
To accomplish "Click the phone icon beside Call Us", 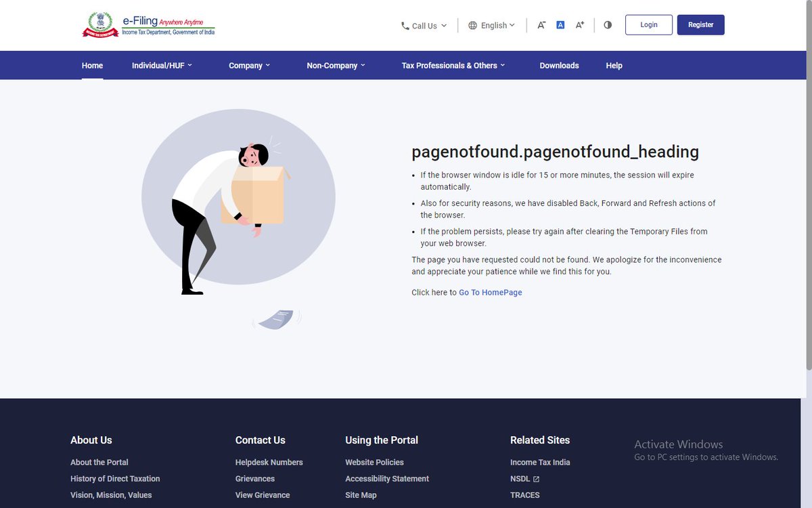I will point(405,26).
